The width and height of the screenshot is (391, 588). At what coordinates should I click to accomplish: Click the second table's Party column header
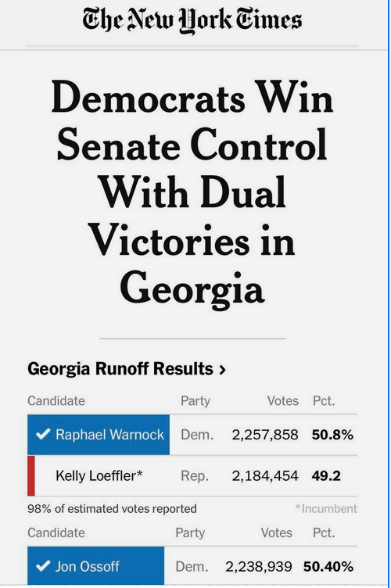pos(190,533)
